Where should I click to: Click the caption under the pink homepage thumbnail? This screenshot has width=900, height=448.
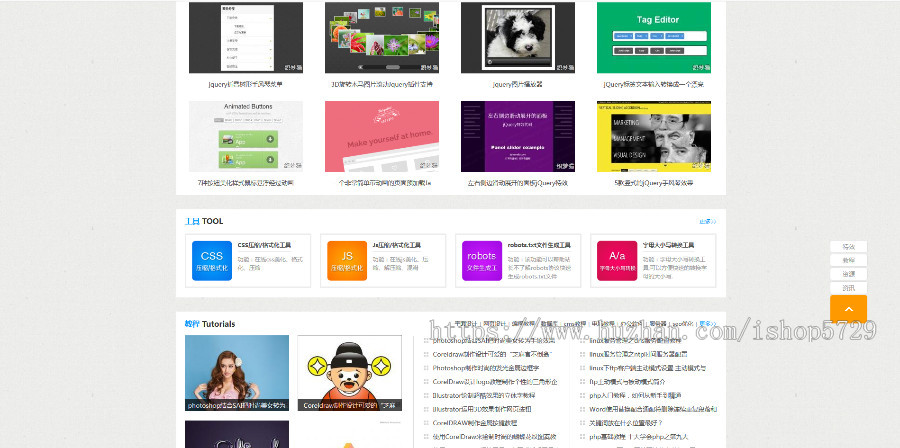385,183
